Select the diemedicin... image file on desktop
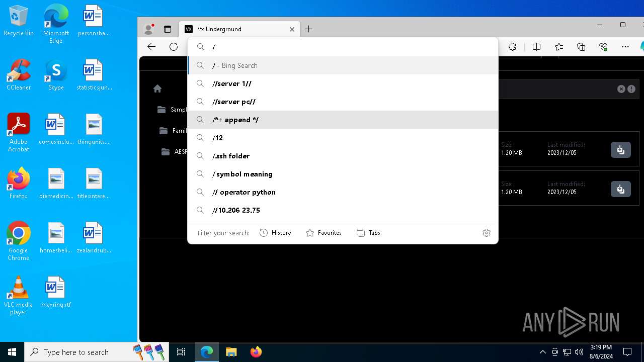Screen dimensions: 644x362 [x=56, y=184]
